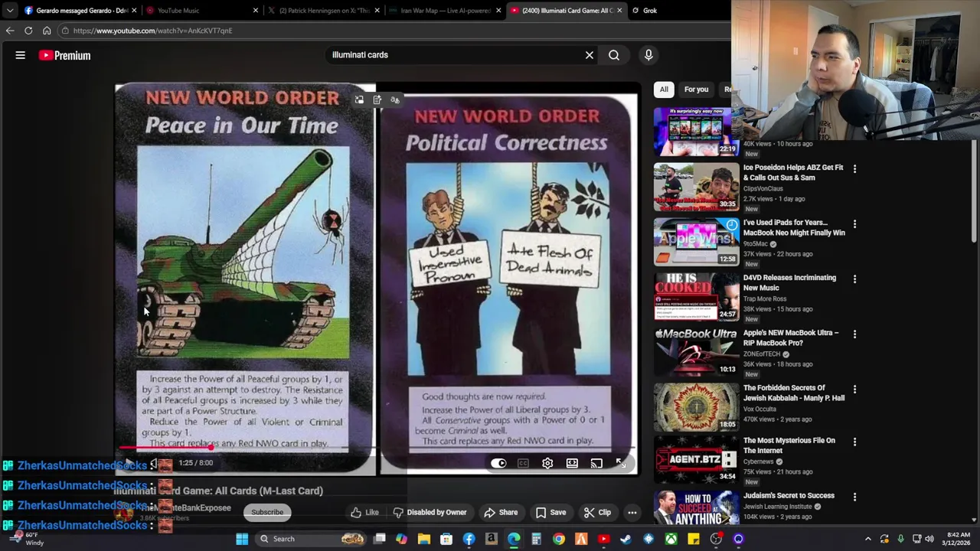The width and height of the screenshot is (980, 551).
Task: Click the browser address bar URL
Action: (153, 31)
